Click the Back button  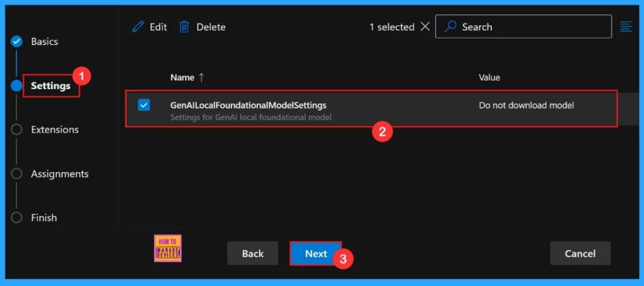tap(253, 253)
